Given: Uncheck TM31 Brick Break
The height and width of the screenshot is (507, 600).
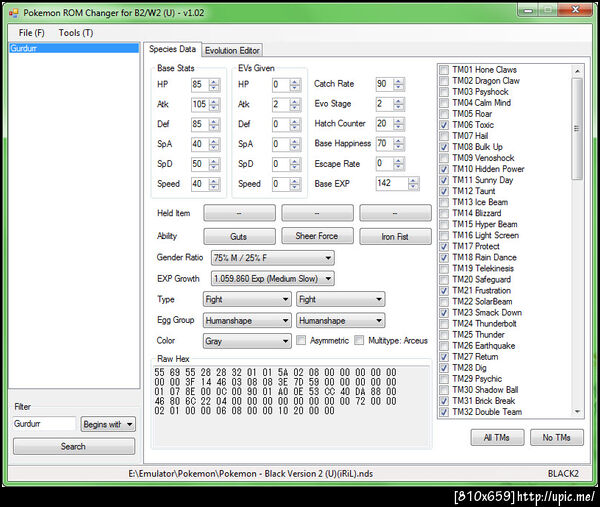Looking at the screenshot, I should pos(444,401).
